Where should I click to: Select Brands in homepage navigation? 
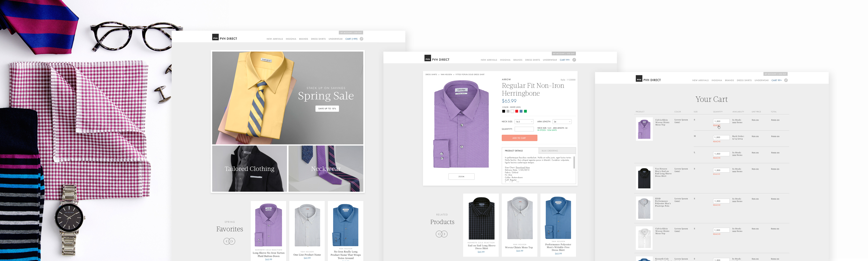(x=303, y=39)
